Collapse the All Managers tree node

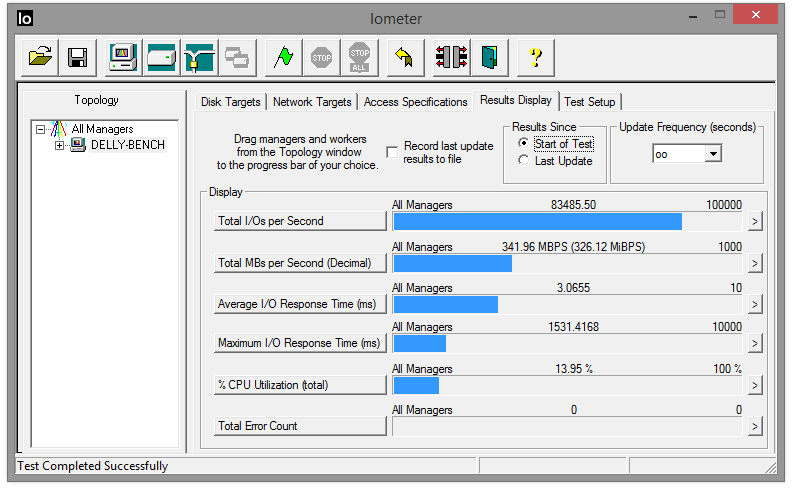coord(40,129)
